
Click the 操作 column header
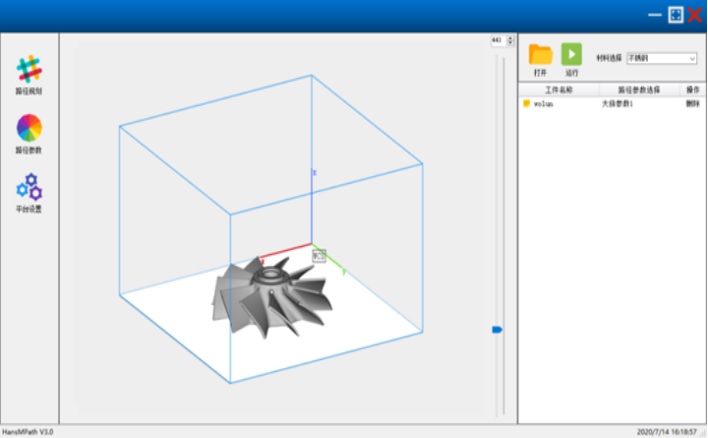693,90
